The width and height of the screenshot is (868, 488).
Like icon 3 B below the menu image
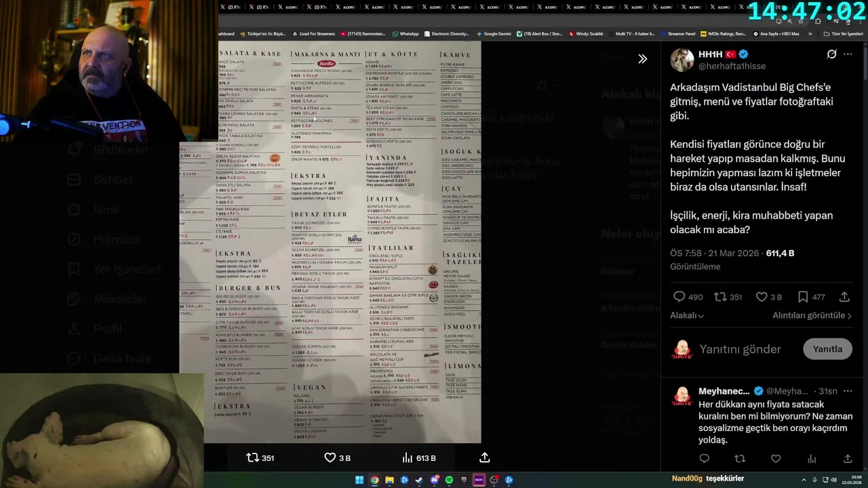pos(330,457)
